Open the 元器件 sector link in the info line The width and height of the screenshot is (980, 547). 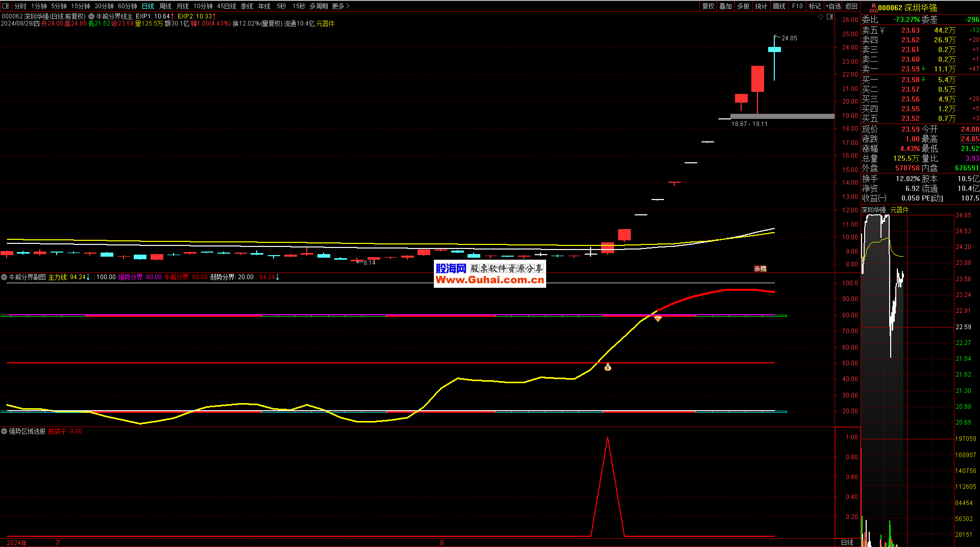click(325, 23)
